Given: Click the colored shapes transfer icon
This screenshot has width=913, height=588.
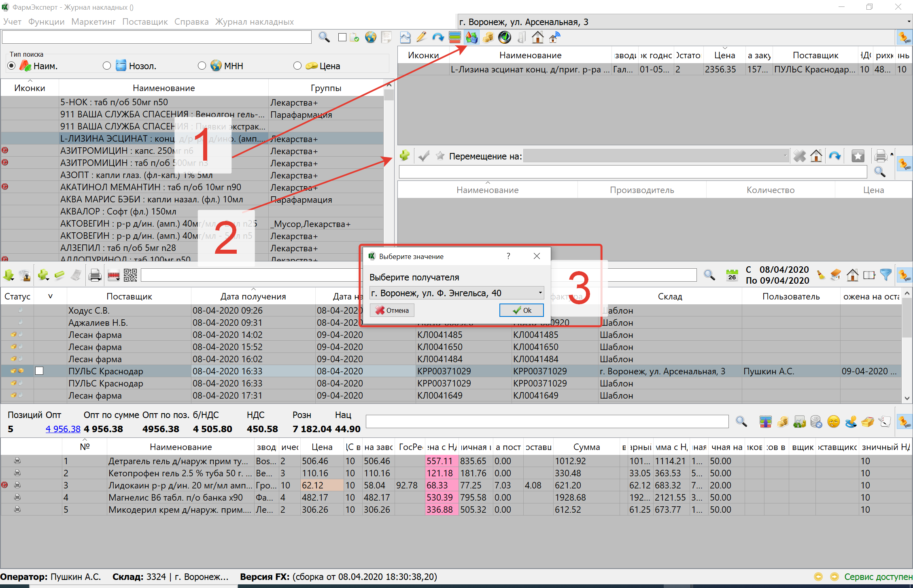Looking at the screenshot, I should coord(471,37).
